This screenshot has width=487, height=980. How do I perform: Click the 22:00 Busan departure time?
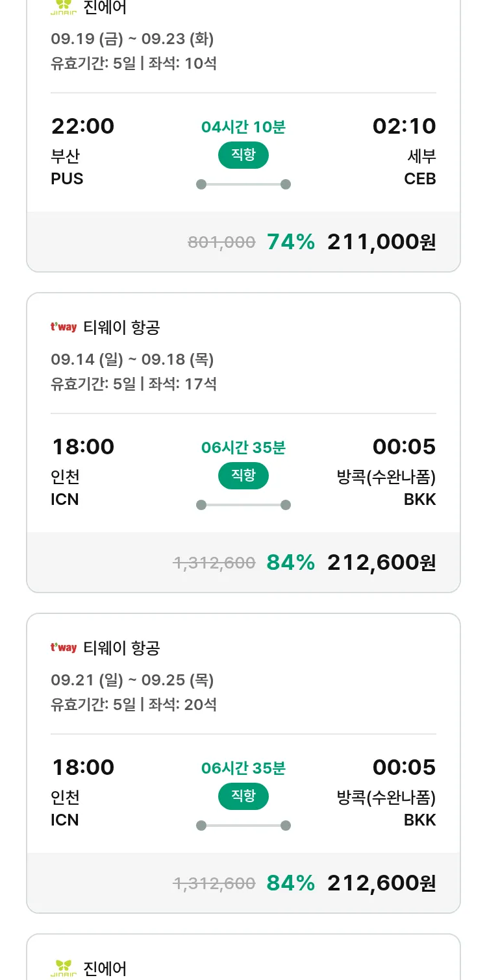point(82,126)
